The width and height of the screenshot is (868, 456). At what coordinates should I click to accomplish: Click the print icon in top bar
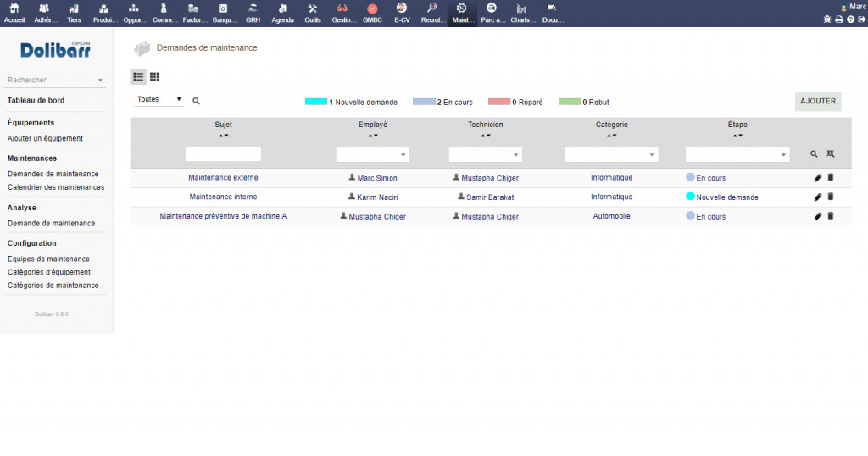[839, 19]
